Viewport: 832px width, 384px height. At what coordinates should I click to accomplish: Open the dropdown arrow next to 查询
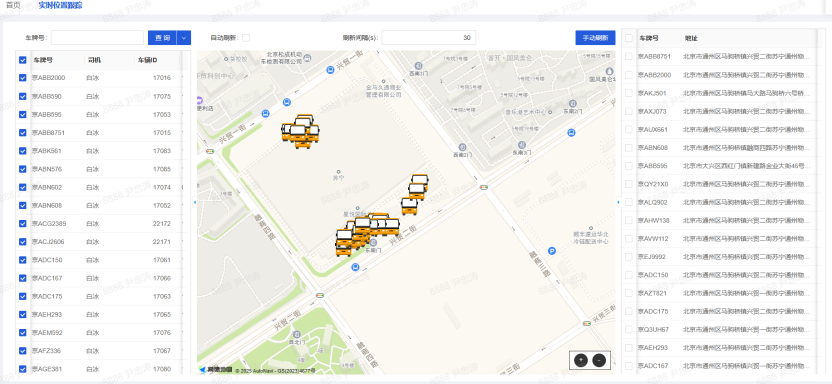tap(184, 38)
